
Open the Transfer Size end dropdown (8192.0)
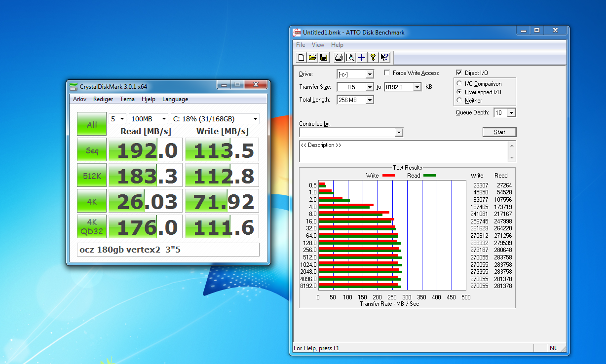point(417,87)
